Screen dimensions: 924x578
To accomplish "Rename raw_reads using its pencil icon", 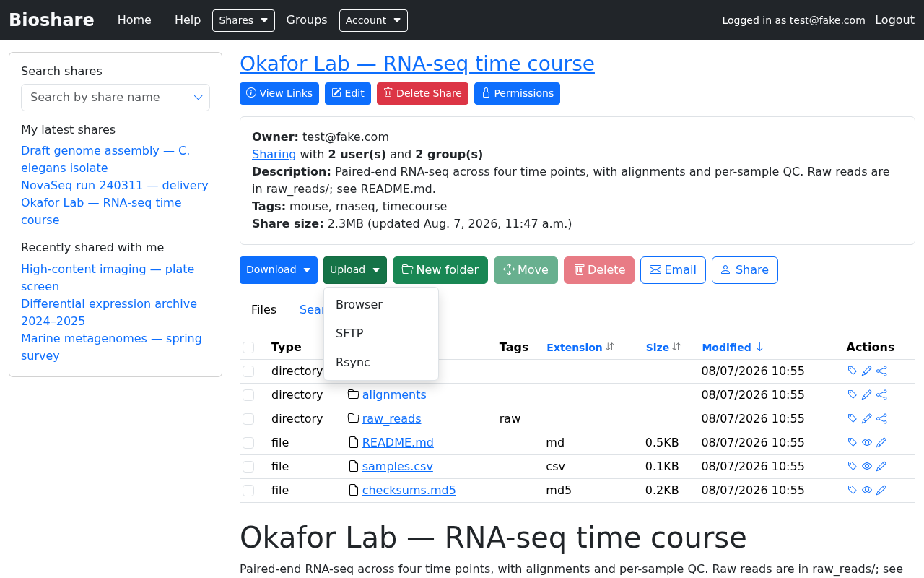I will [x=867, y=419].
